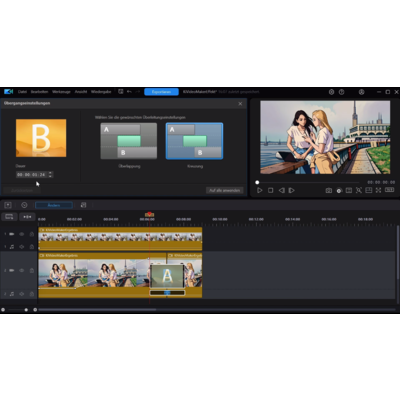Select the Überlappung transition option
The image size is (400, 400).
point(129,141)
